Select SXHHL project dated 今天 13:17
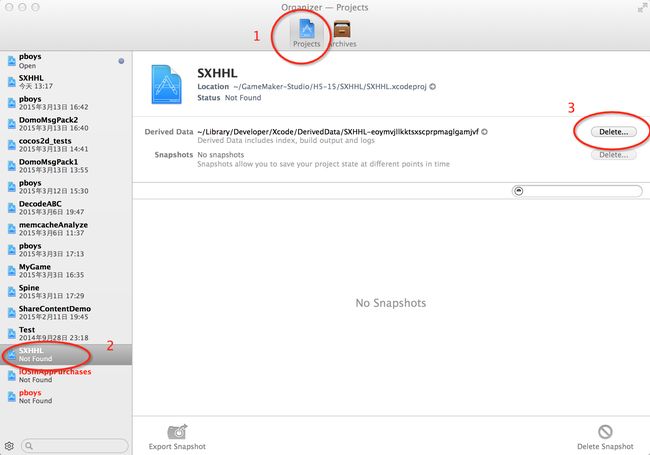The width and height of the screenshot is (650, 455). 66,82
